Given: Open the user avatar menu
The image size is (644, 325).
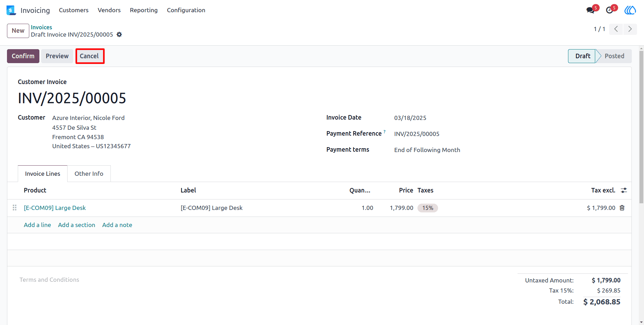Looking at the screenshot, I should [630, 10].
